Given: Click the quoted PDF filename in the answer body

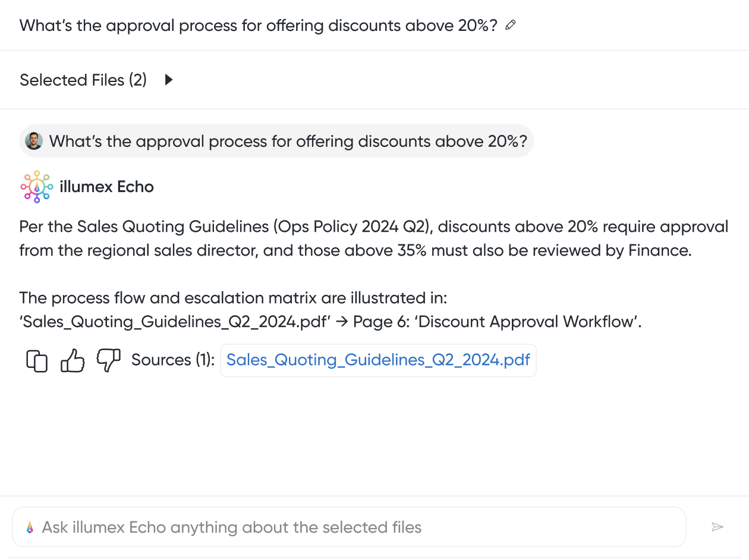Looking at the screenshot, I should [175, 322].
